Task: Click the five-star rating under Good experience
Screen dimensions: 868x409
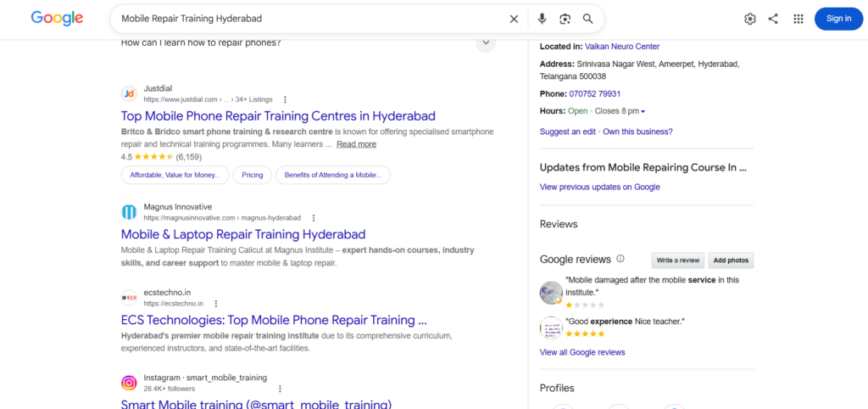Action: (x=585, y=334)
